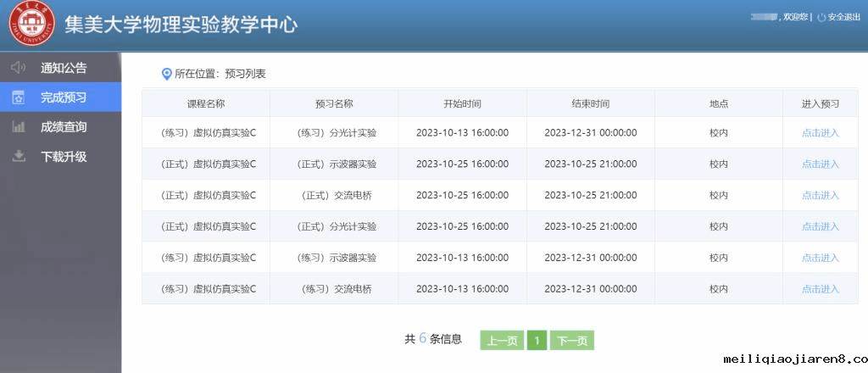The height and width of the screenshot is (373, 868).
Task: Click the bar chart icon beside 成绩查询
Action: click(19, 127)
